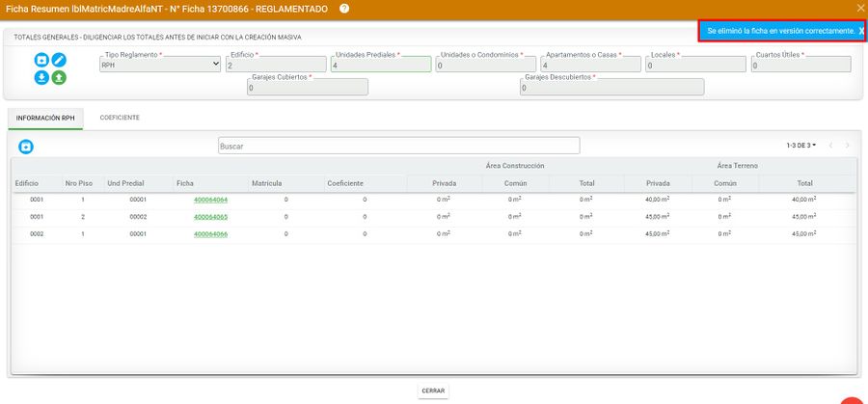Click the blue download arrow icon
Screen dimensions: 868x404
tap(42, 77)
